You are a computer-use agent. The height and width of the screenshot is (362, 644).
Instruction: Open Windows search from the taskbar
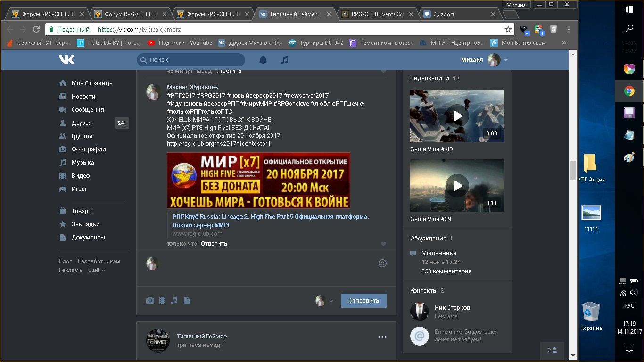click(629, 28)
